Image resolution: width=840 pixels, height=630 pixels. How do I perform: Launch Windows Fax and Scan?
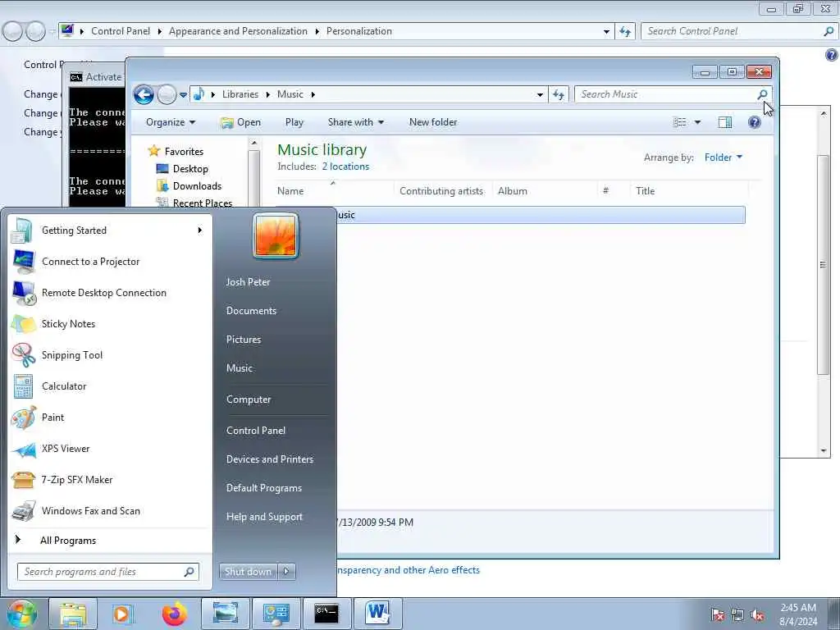click(110, 510)
